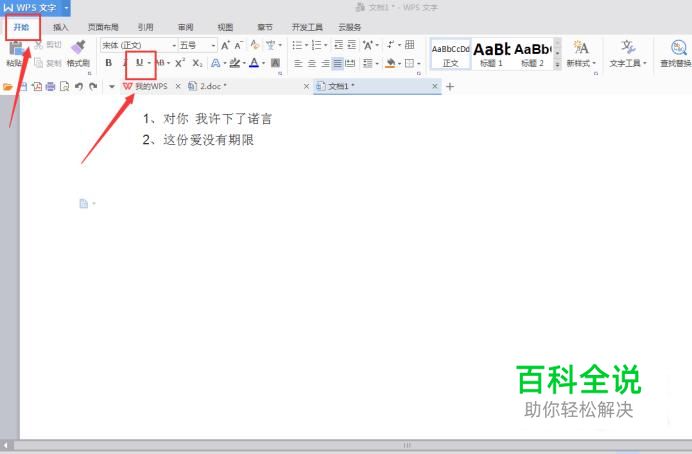Screen dimensions: 692x454
Task: Open the 云服务 (Cloud Service) tab
Action: pyautogui.click(x=350, y=27)
